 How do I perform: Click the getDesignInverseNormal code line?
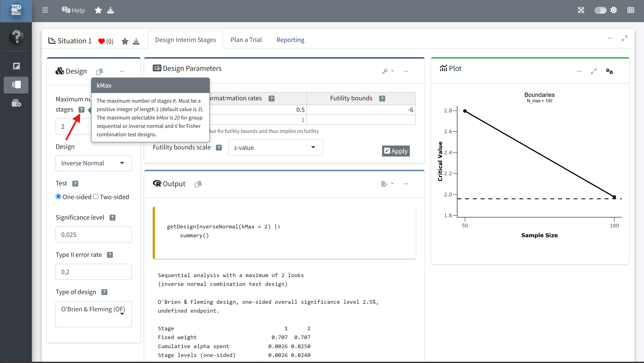pos(223,226)
